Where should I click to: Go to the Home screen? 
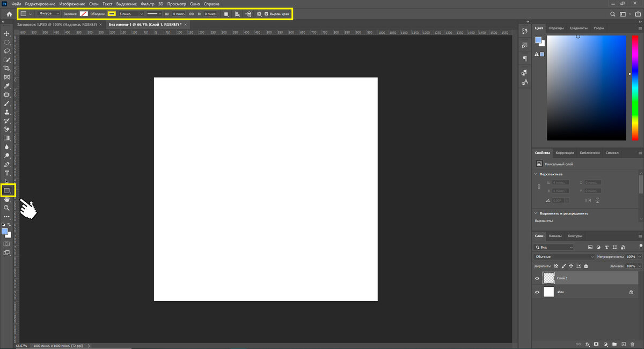(x=9, y=14)
